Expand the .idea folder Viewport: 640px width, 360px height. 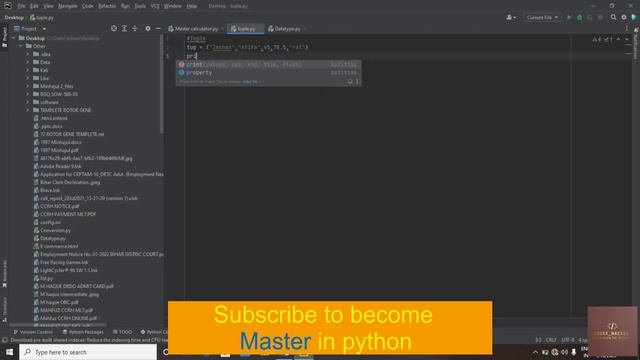click(28, 54)
